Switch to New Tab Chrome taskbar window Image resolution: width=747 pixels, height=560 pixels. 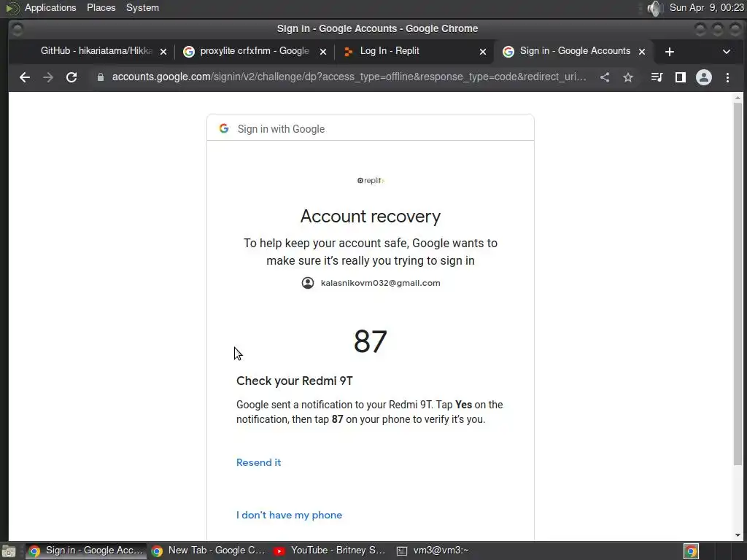pyautogui.click(x=208, y=551)
